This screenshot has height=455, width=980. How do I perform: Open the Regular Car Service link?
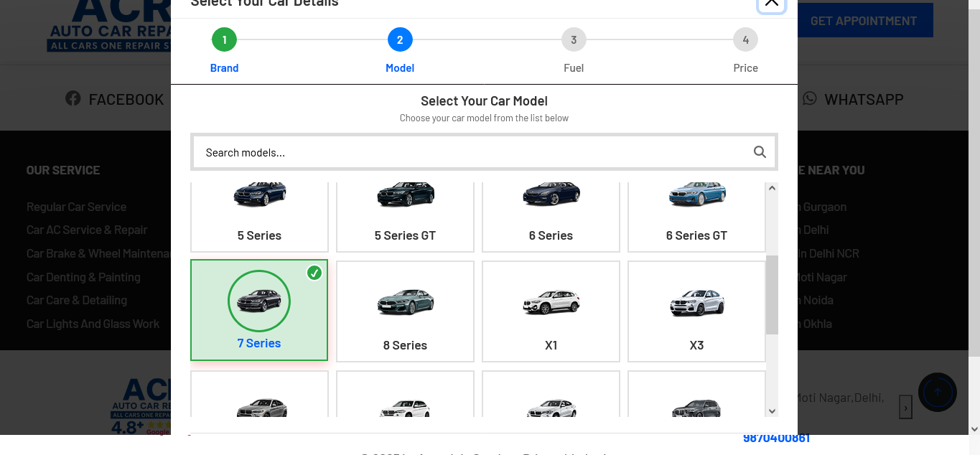(76, 207)
